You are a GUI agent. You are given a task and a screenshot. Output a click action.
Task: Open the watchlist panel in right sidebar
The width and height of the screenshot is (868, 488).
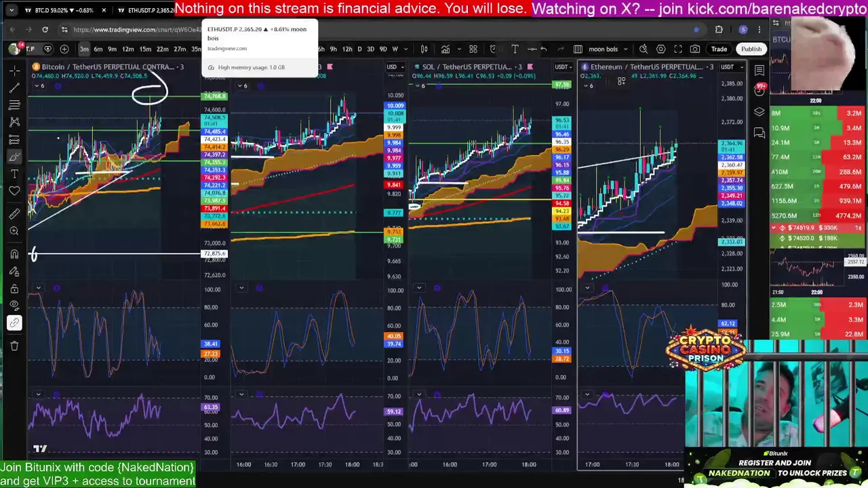coord(759,70)
